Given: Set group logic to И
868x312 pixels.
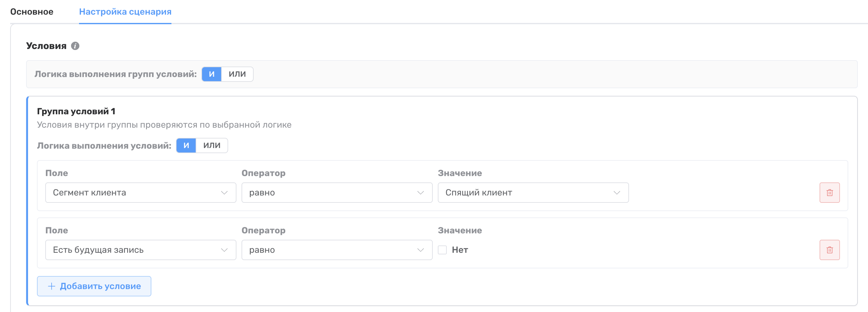Looking at the screenshot, I should [x=212, y=74].
